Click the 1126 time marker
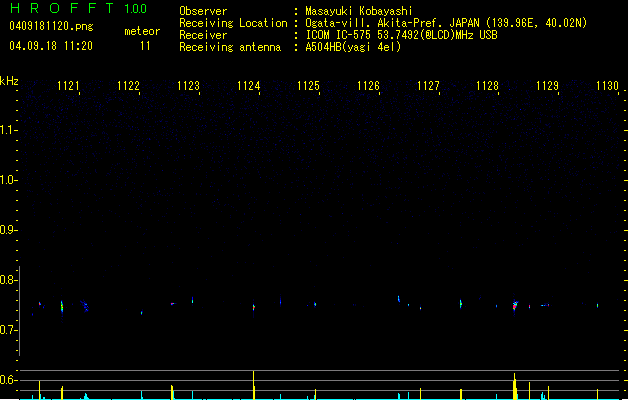 pos(368,86)
